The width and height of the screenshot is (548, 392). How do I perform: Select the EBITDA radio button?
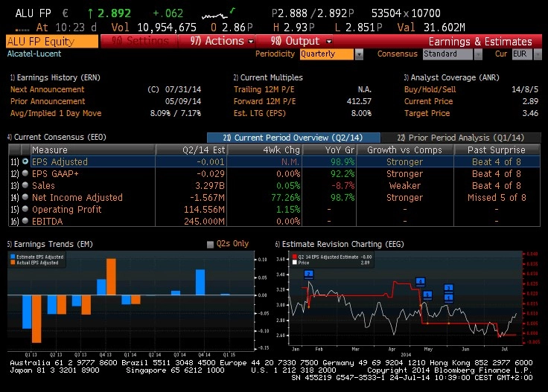[x=25, y=221]
